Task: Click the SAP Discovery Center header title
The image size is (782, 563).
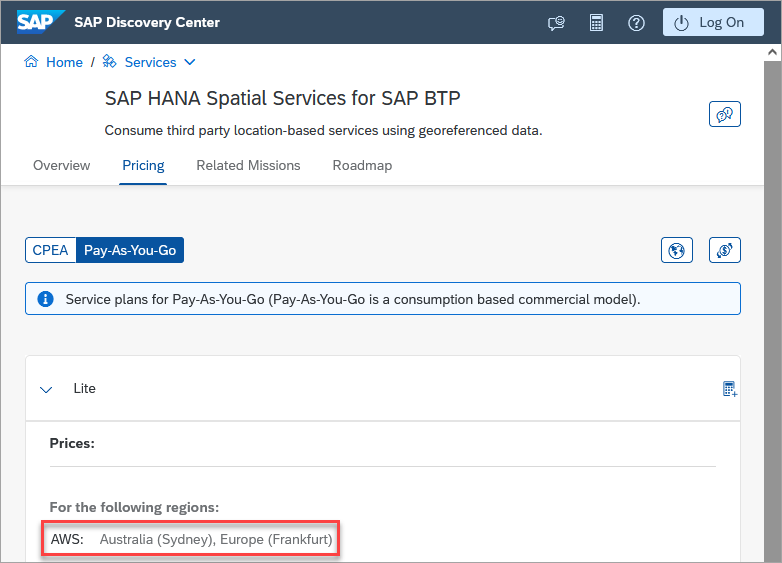Action: tap(147, 22)
